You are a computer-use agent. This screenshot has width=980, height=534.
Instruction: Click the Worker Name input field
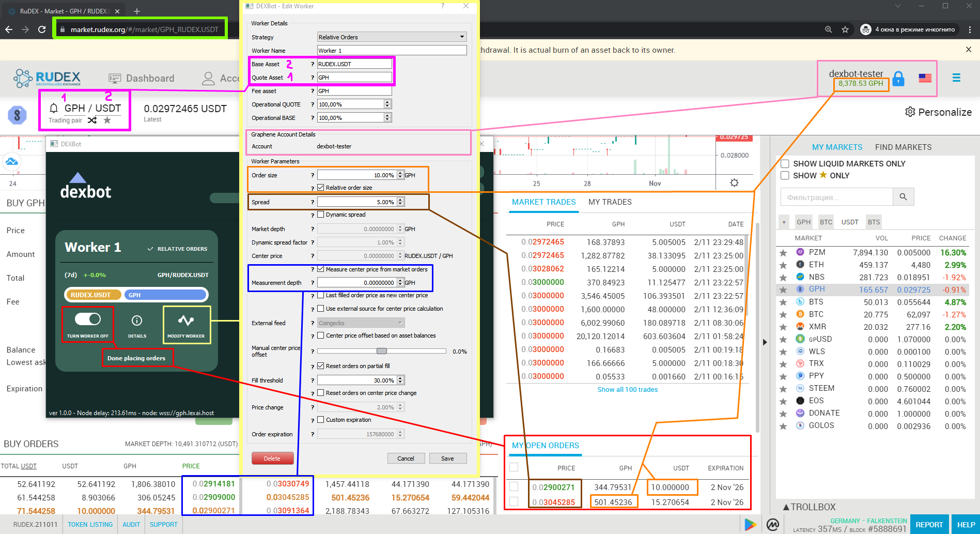[x=392, y=51]
